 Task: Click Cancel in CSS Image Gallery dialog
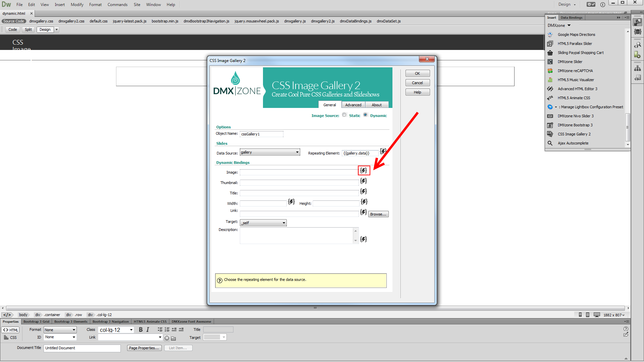coord(418,83)
